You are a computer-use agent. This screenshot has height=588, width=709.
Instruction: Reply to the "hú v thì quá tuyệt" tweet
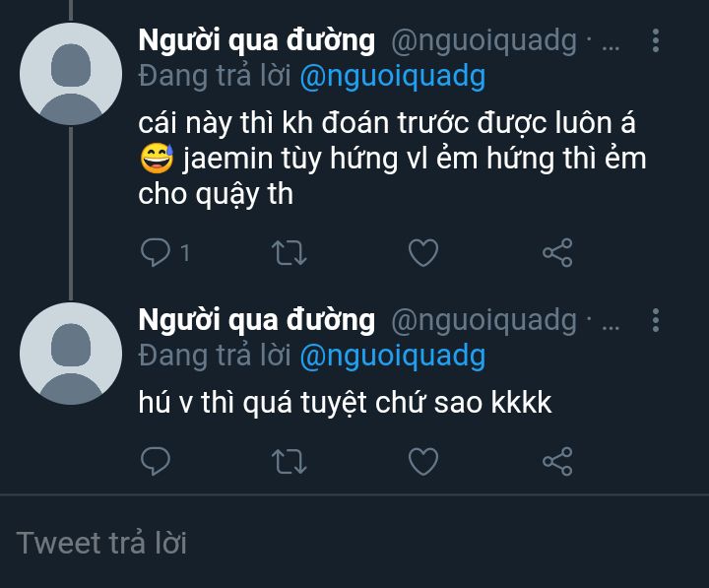tap(157, 461)
